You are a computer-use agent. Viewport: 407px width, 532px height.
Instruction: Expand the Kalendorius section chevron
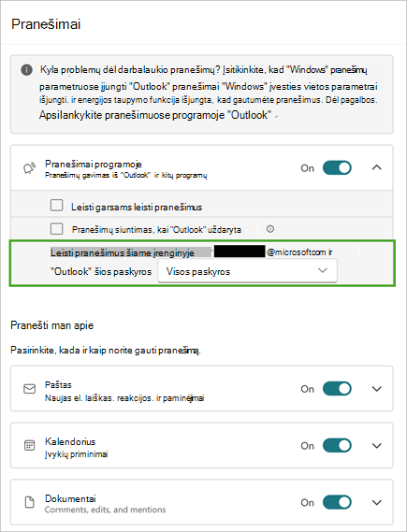pos(377,445)
